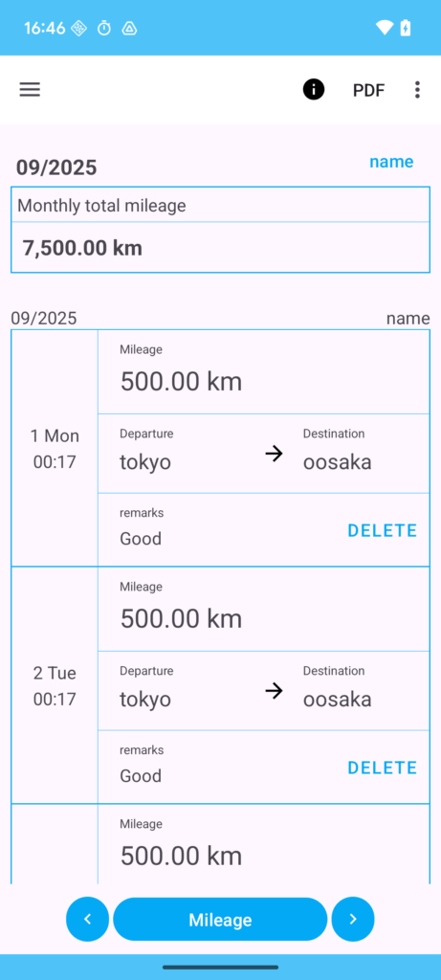Delete the 1 Mon mileage entry
Screen dimensions: 441x980
tap(383, 530)
